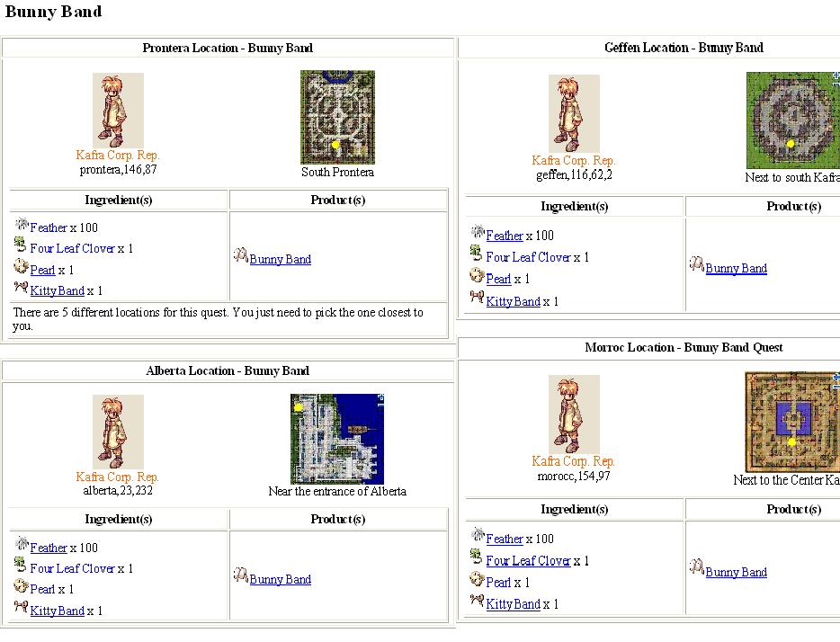Image resolution: width=840 pixels, height=642 pixels.
Task: Open Four Leaf Clover link in Prontera section
Action: click(x=72, y=248)
